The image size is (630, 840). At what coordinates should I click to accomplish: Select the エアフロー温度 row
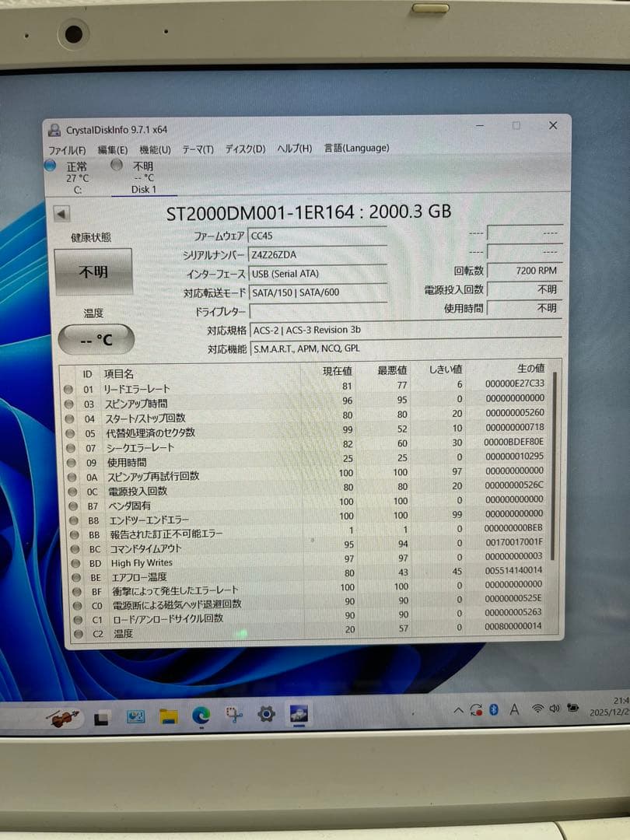pyautogui.click(x=309, y=575)
